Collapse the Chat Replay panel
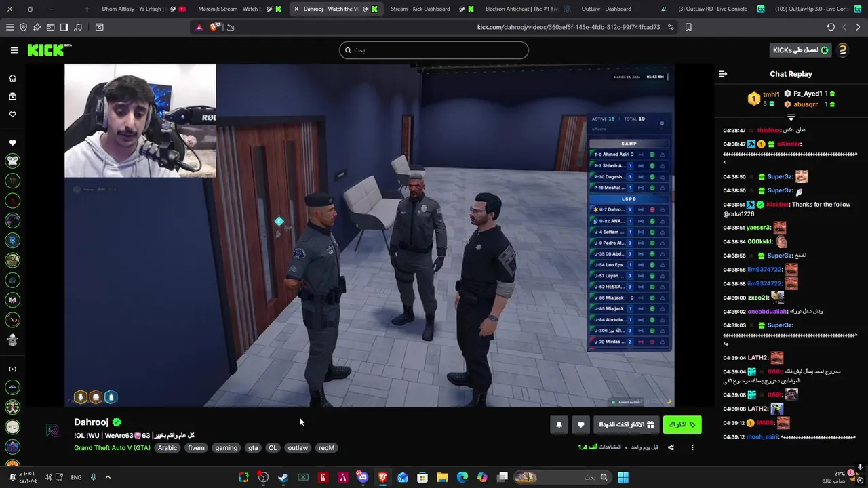This screenshot has height=488, width=868. point(723,74)
